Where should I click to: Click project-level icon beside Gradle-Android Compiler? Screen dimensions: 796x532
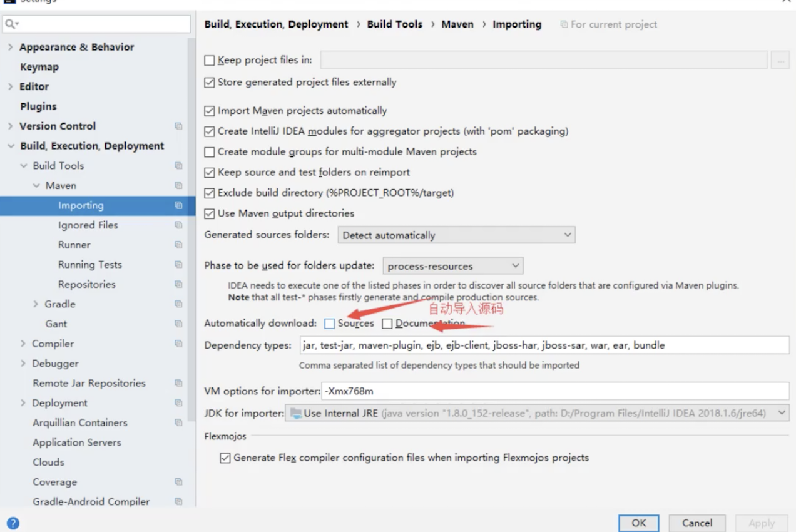point(178,502)
